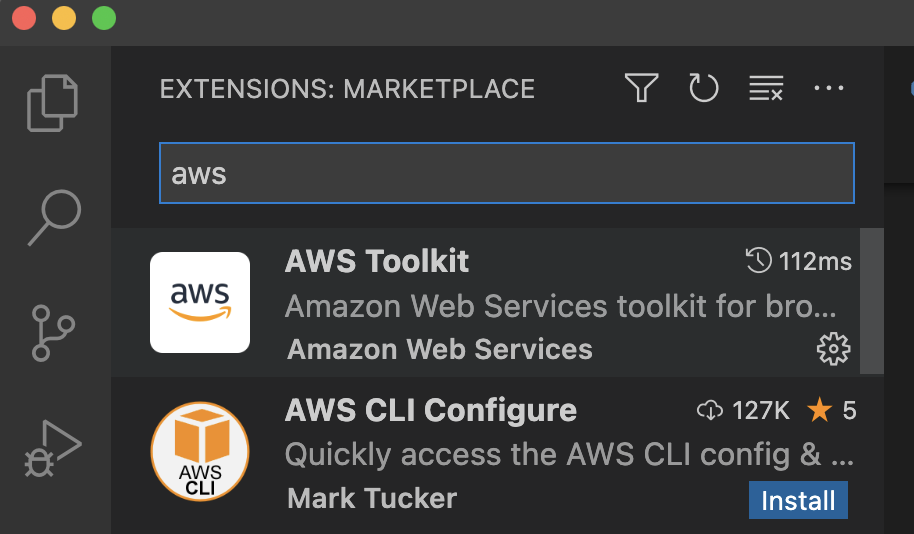Click the marketplace search box containing aws
Screen dimensions: 914x534
tap(507, 173)
